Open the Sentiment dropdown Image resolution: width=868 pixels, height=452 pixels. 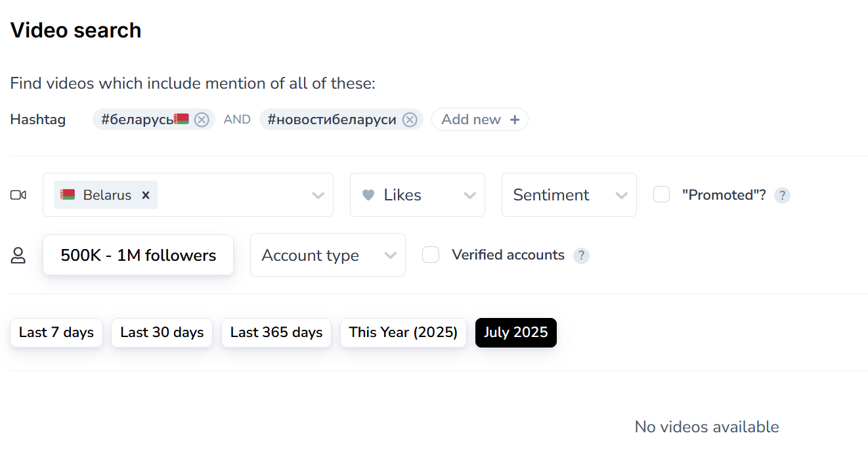click(x=569, y=195)
